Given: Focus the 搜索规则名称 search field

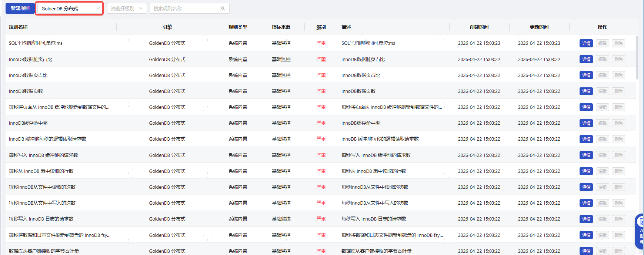Looking at the screenshot, I should tap(185, 8).
